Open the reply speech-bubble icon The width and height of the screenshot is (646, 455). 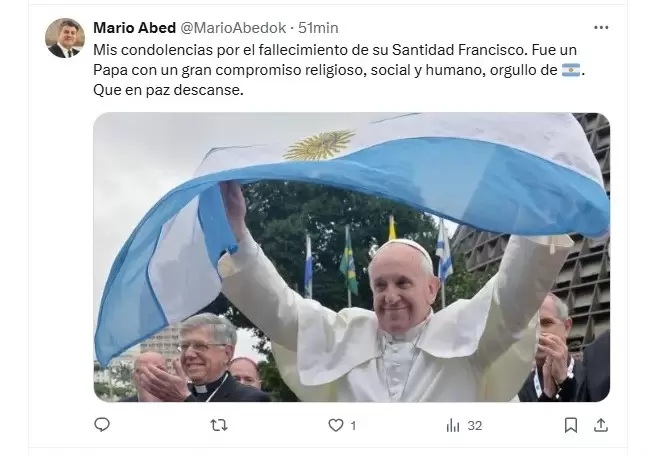pyautogui.click(x=102, y=425)
